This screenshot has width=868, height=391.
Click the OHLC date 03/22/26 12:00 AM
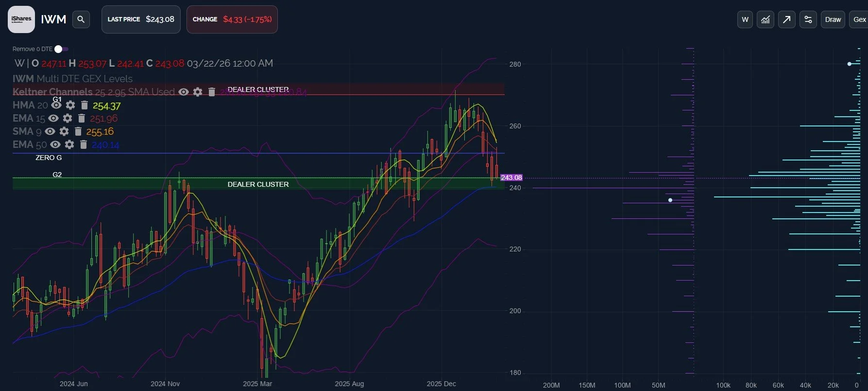click(230, 63)
